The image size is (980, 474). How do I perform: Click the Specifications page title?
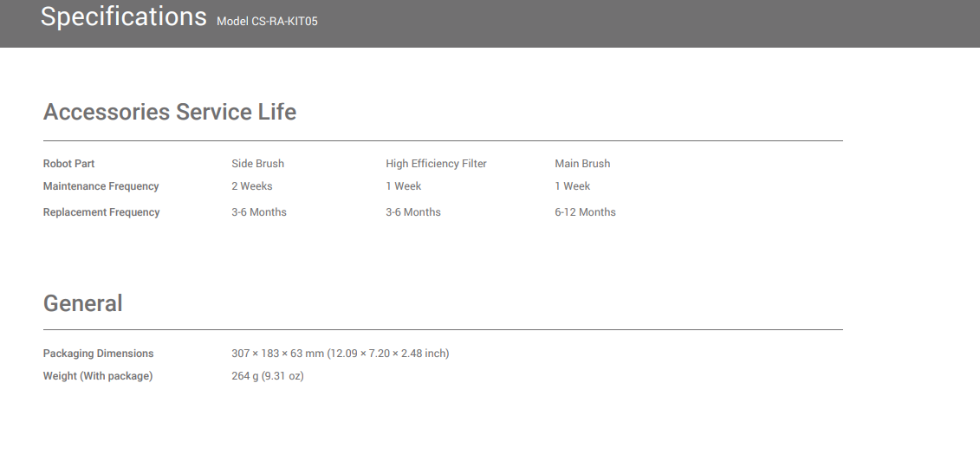pos(123,16)
